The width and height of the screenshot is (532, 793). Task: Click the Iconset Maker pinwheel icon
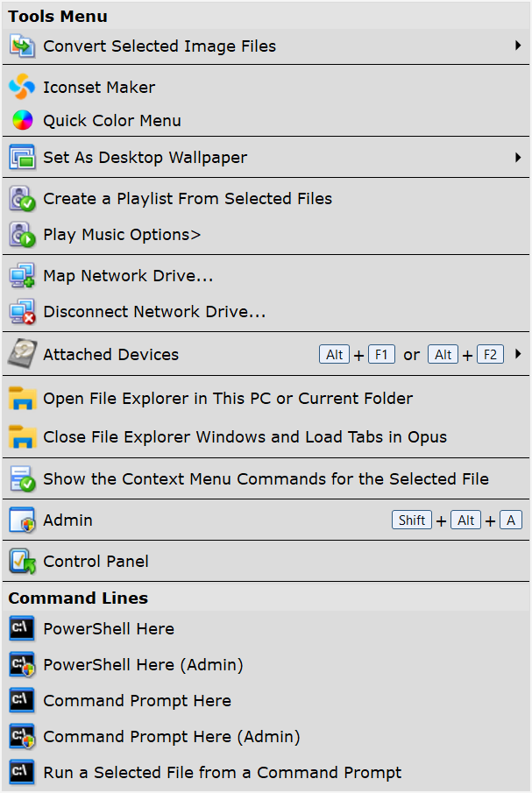22,87
